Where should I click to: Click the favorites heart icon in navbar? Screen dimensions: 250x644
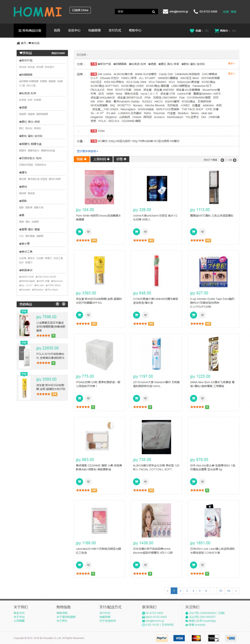point(192,31)
